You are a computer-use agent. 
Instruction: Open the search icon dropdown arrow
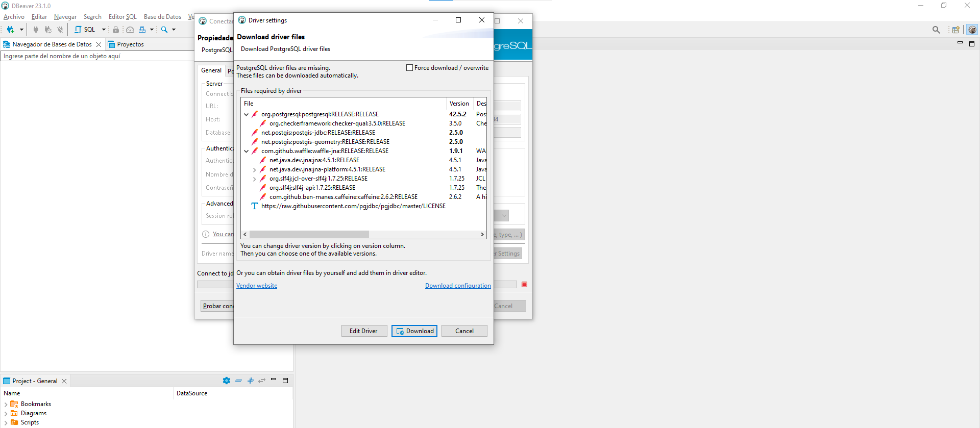tap(174, 30)
